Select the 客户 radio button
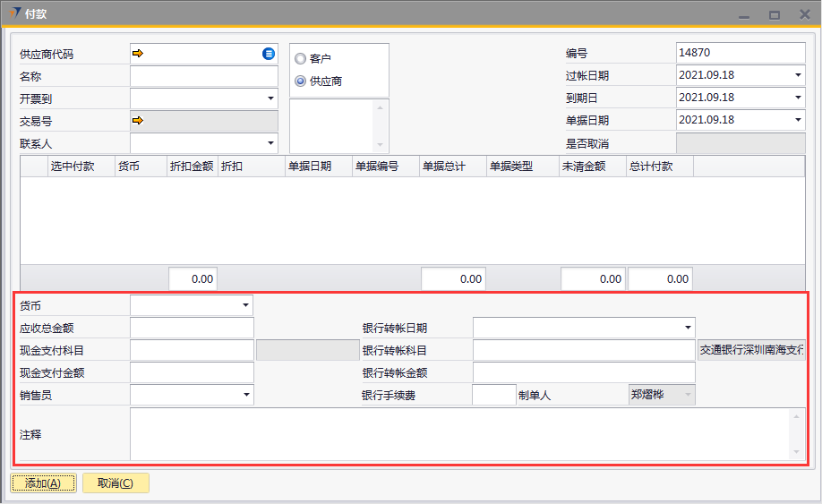Viewport: 822px width, 504px height. coord(300,59)
